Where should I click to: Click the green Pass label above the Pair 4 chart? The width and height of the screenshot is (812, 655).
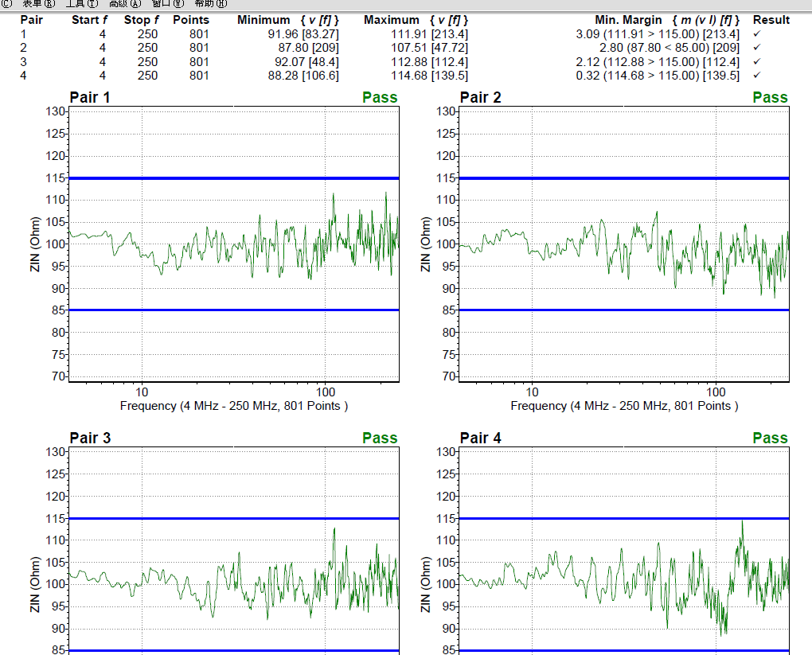[x=770, y=439]
